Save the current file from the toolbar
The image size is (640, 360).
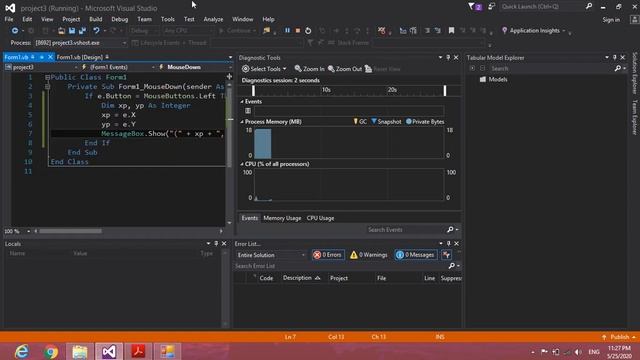coord(72,31)
